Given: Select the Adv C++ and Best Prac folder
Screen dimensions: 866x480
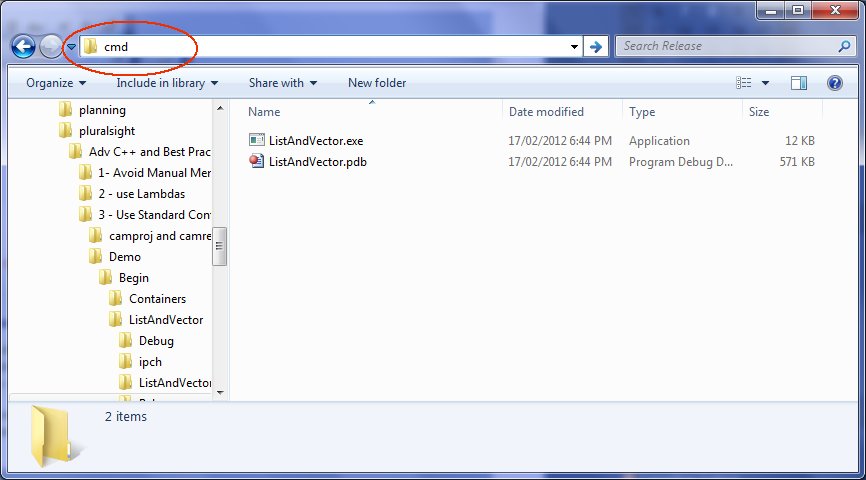Looking at the screenshot, I should [150, 152].
